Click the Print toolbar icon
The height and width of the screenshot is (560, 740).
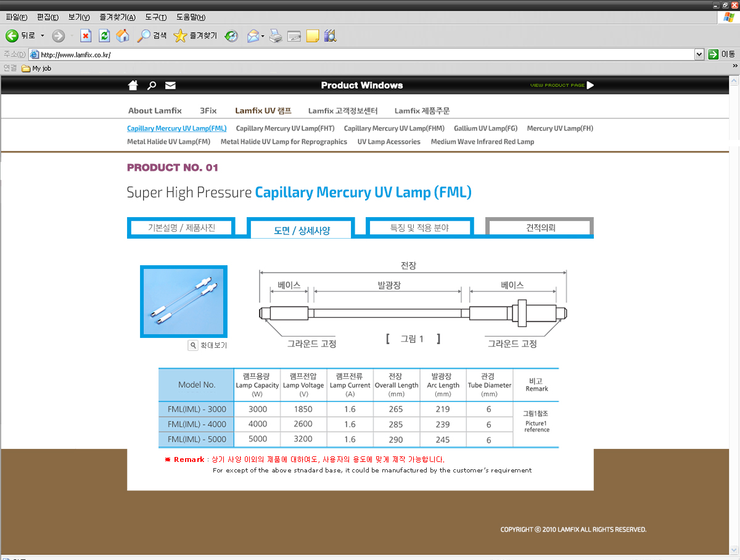(276, 36)
